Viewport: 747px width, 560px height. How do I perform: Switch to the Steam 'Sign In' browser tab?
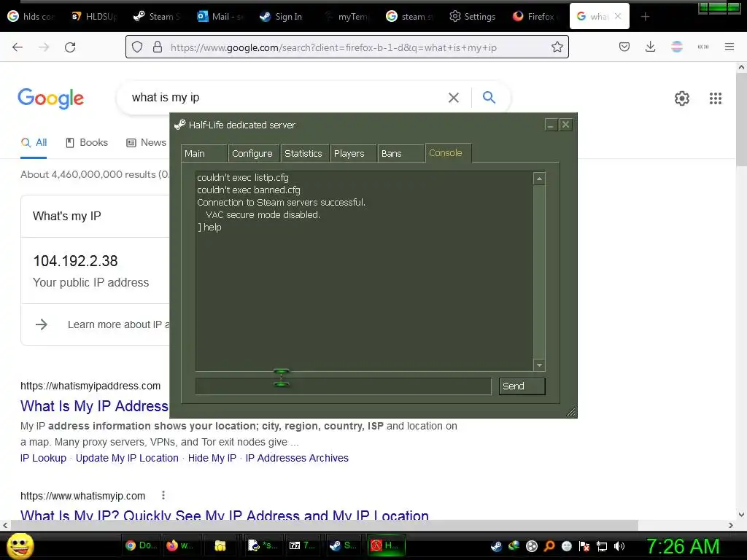[x=281, y=17]
